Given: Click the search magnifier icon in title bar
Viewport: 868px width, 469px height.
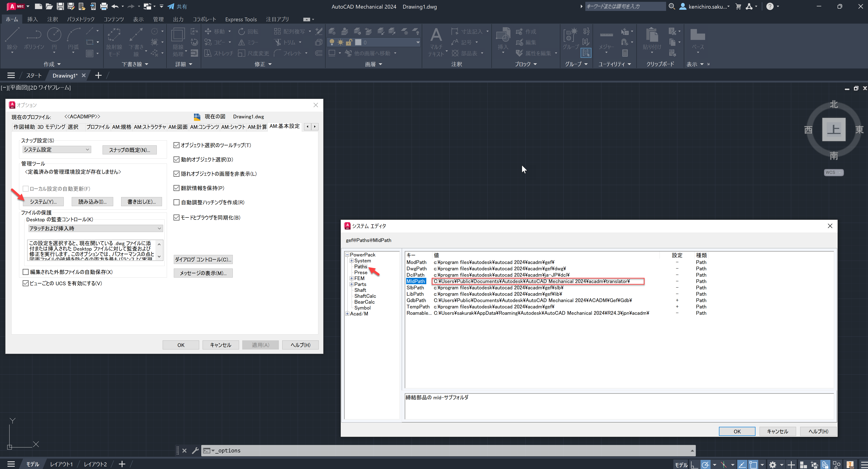Looking at the screenshot, I should coord(672,6).
